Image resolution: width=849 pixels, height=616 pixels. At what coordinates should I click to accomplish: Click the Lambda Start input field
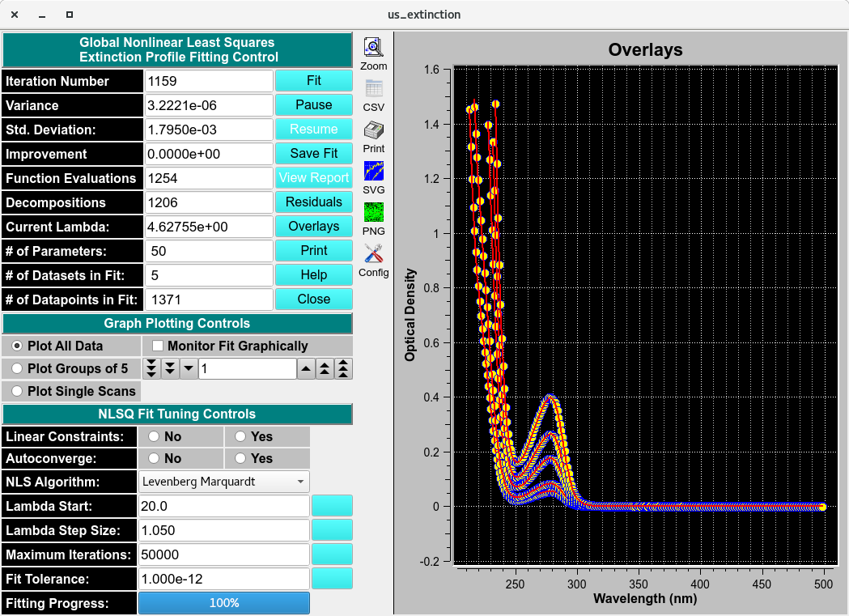[x=224, y=507]
